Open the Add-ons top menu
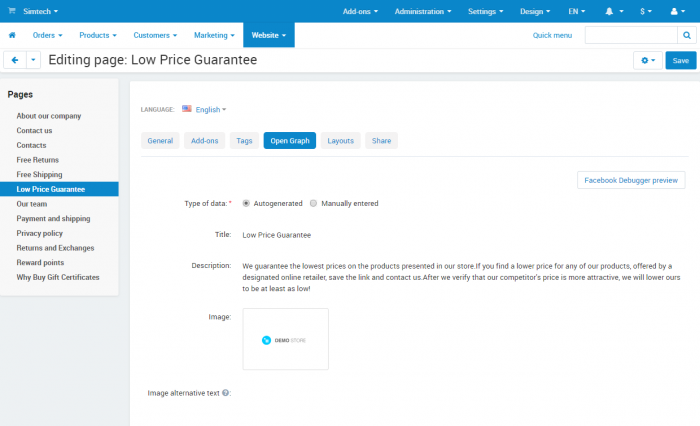700x426 pixels. click(360, 12)
